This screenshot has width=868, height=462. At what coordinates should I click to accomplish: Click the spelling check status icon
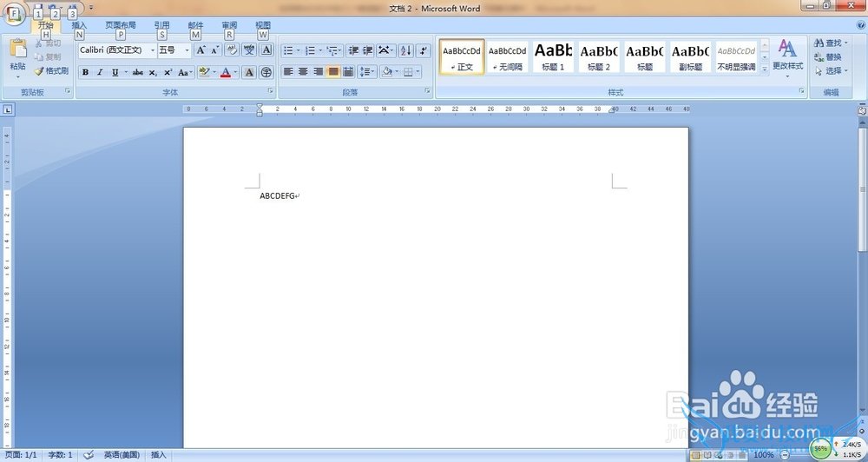pyautogui.click(x=89, y=455)
